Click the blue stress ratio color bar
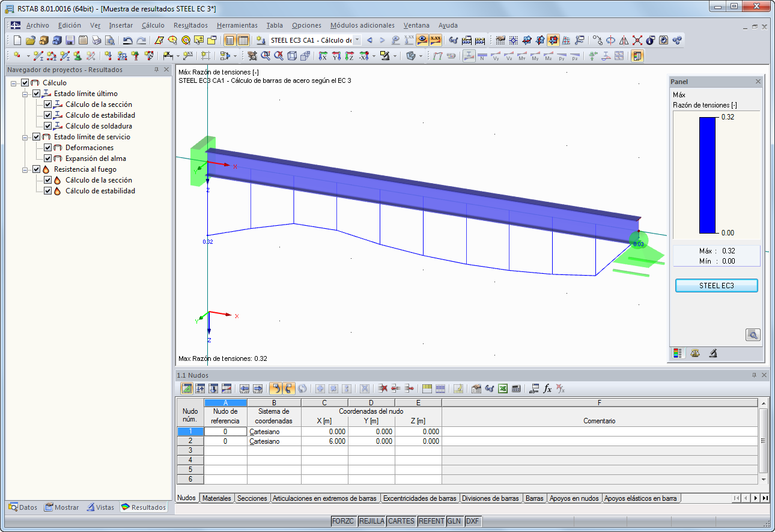Screen dimensions: 775x532 pyautogui.click(x=708, y=175)
